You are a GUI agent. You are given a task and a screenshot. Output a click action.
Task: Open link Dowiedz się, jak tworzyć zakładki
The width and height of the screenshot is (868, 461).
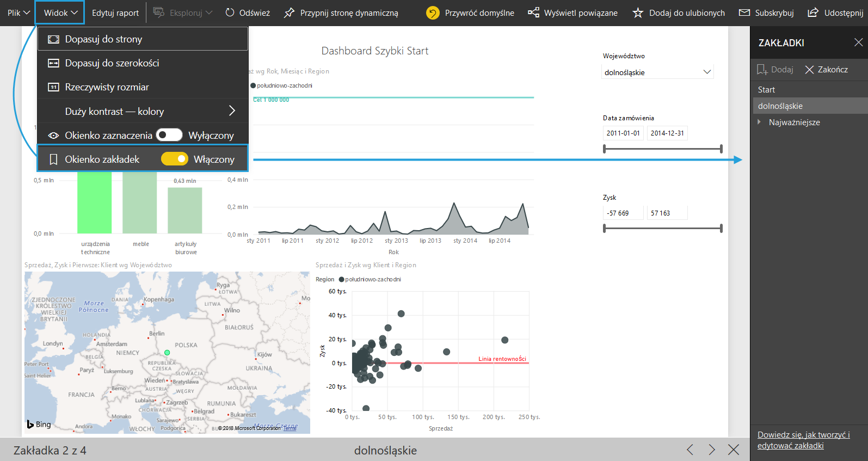coord(803,440)
